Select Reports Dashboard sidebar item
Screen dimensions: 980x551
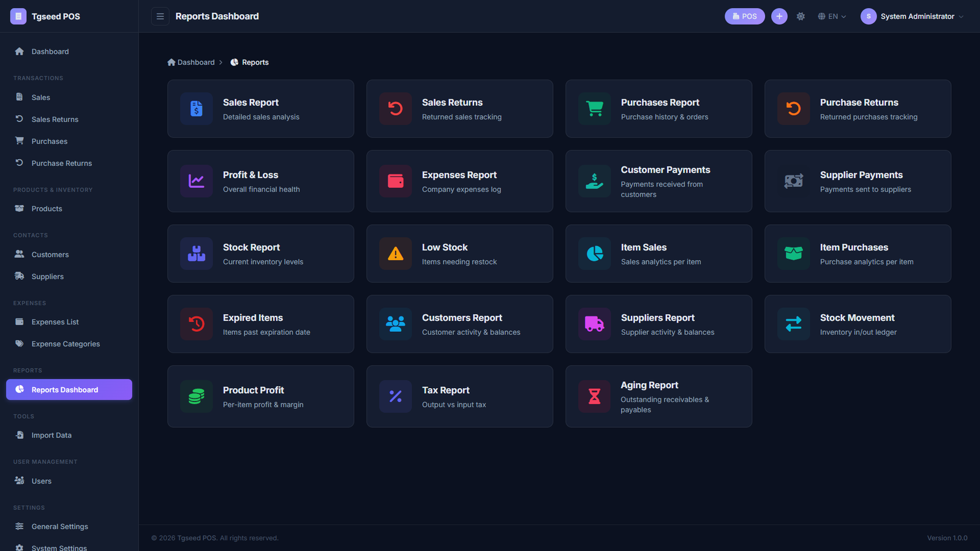tap(69, 389)
